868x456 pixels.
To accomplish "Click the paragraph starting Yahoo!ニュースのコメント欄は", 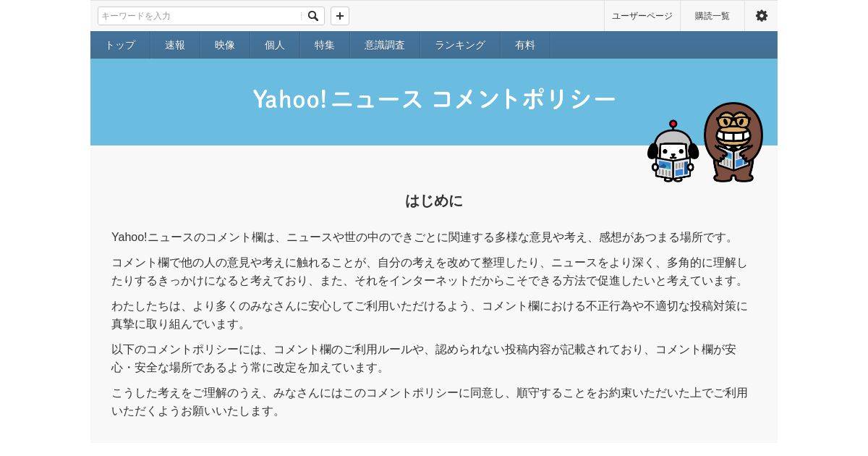I will click(424, 237).
